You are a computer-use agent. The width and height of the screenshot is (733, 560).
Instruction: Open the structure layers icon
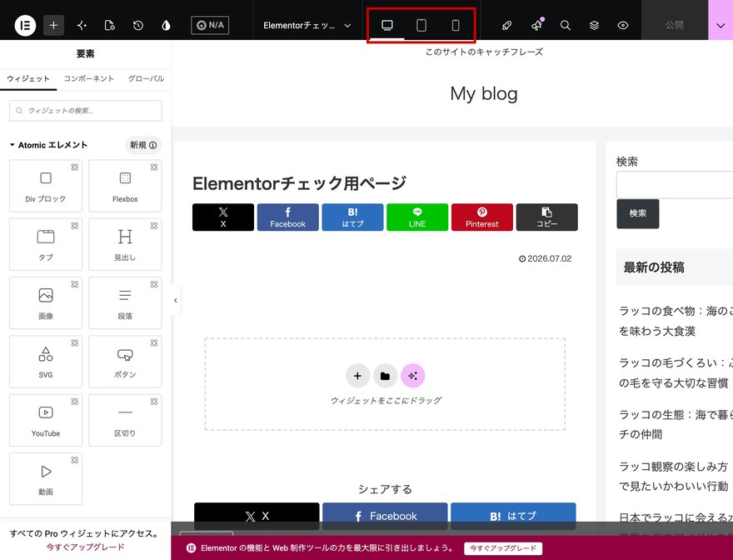594,25
